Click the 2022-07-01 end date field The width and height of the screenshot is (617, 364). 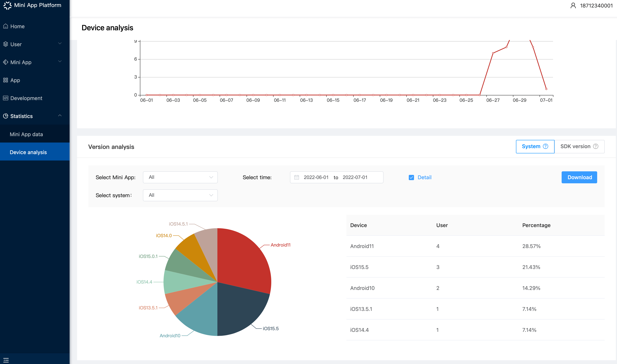[355, 177]
